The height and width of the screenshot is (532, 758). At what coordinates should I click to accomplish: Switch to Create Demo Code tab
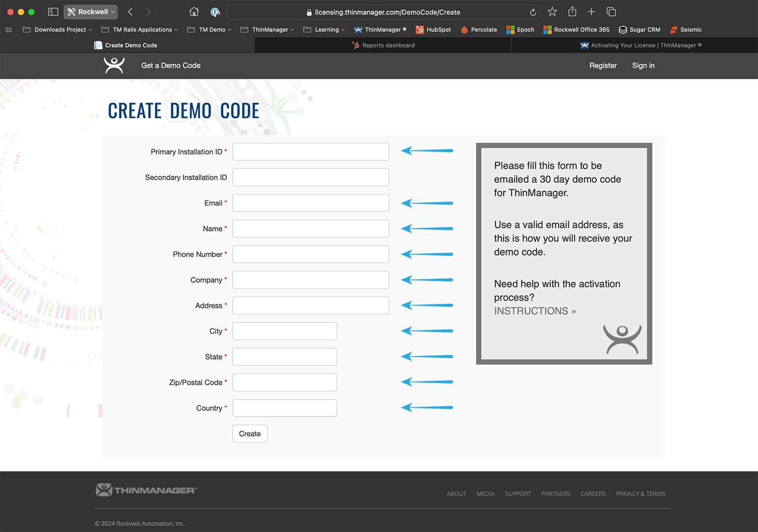(x=127, y=45)
